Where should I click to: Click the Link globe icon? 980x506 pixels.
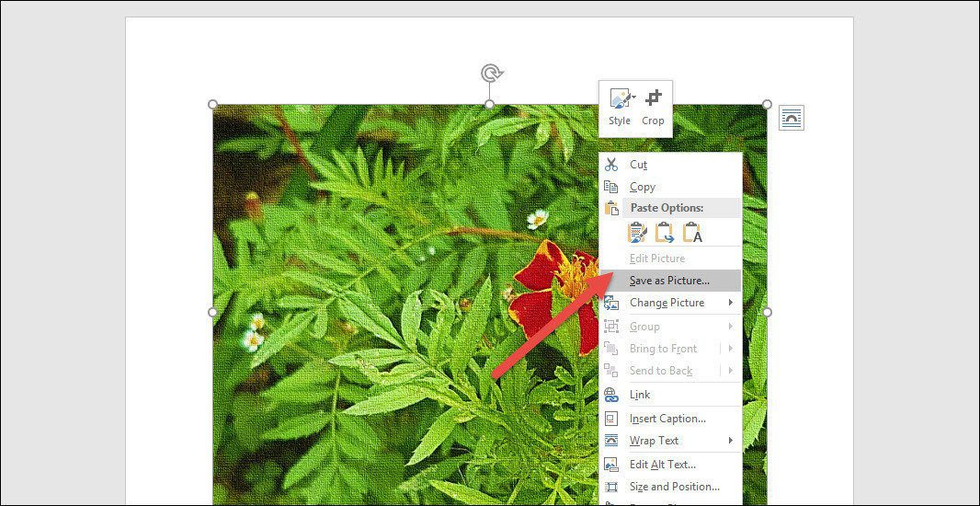610,395
